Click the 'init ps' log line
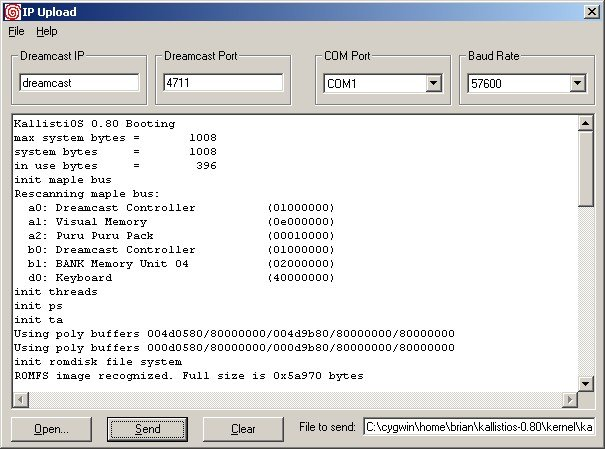Image resolution: width=605 pixels, height=449 pixels. [38, 306]
